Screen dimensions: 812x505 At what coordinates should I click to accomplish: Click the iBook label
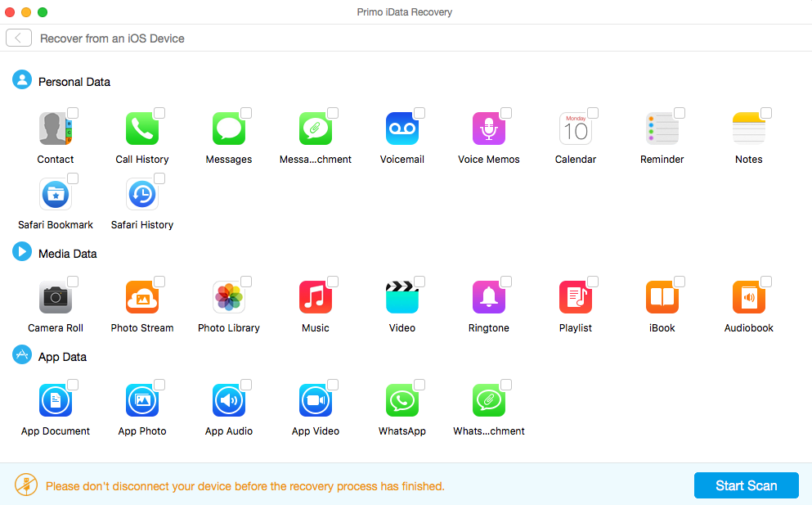pyautogui.click(x=662, y=327)
